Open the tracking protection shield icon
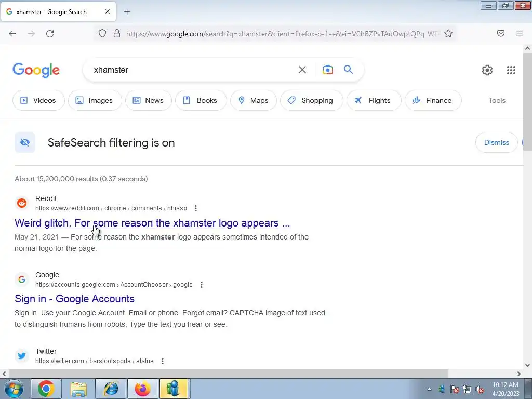Image resolution: width=532 pixels, height=399 pixels. point(102,33)
